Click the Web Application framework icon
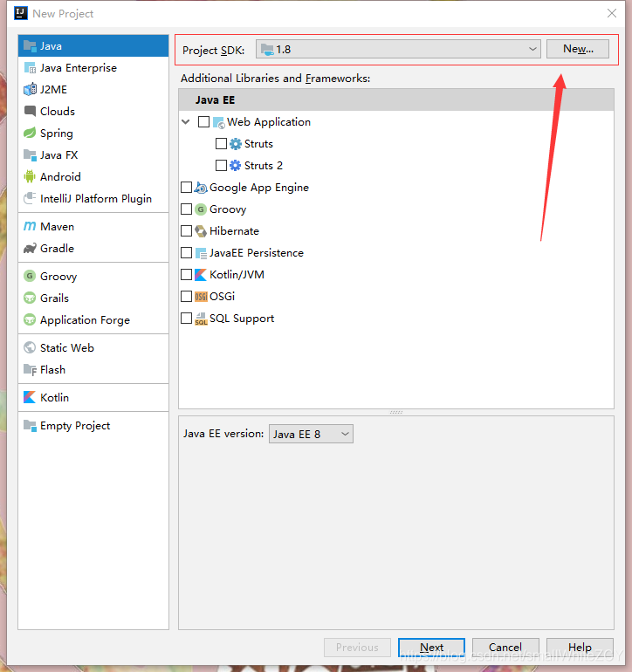 (219, 122)
